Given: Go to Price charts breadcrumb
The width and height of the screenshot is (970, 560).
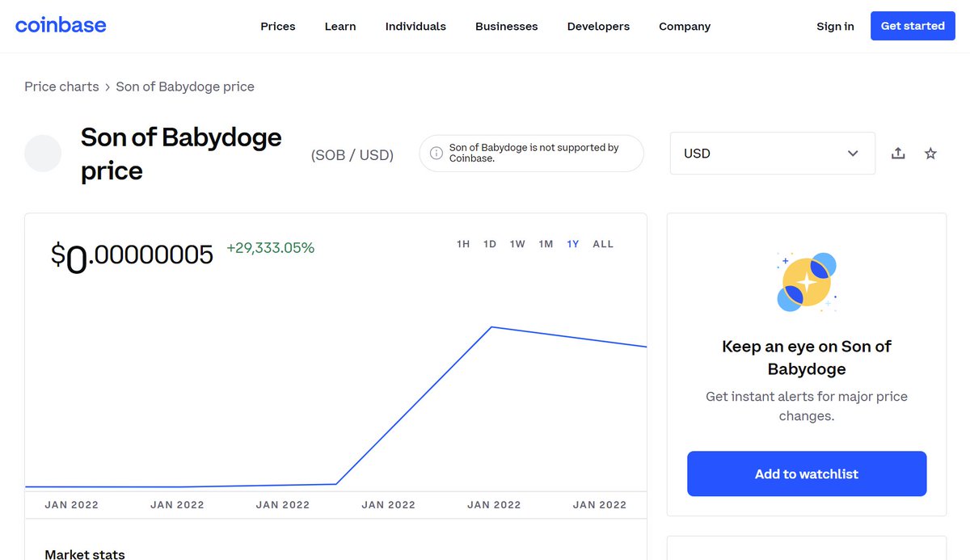Looking at the screenshot, I should click(61, 86).
